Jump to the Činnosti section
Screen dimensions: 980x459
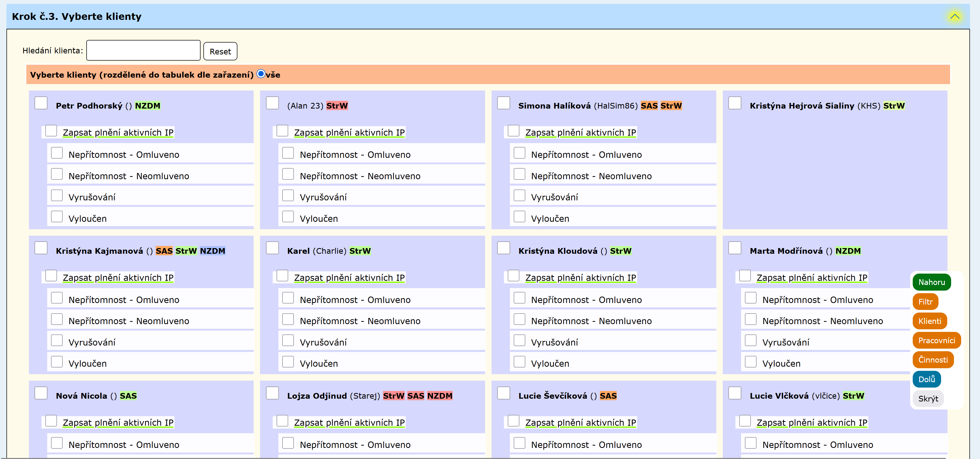933,360
